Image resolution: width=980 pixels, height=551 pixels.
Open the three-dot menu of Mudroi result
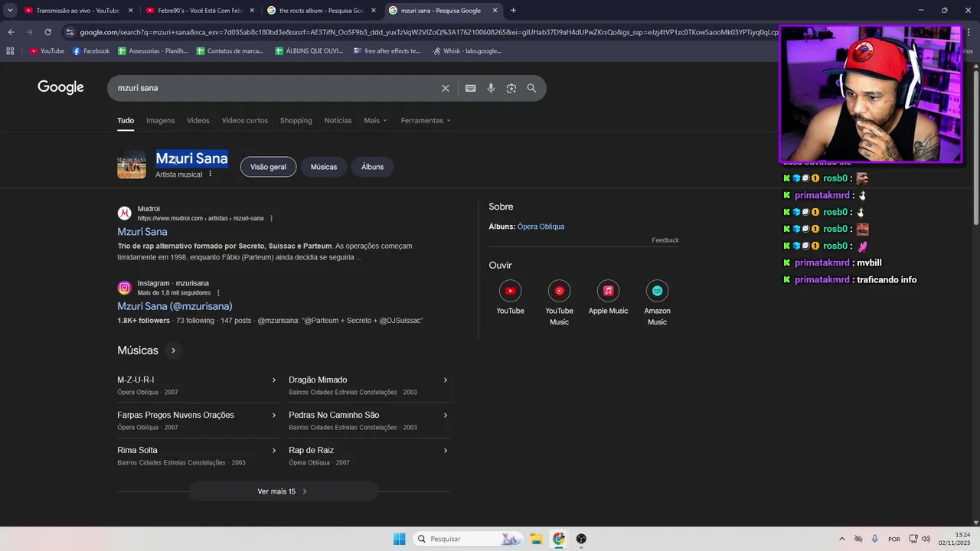pos(271,218)
